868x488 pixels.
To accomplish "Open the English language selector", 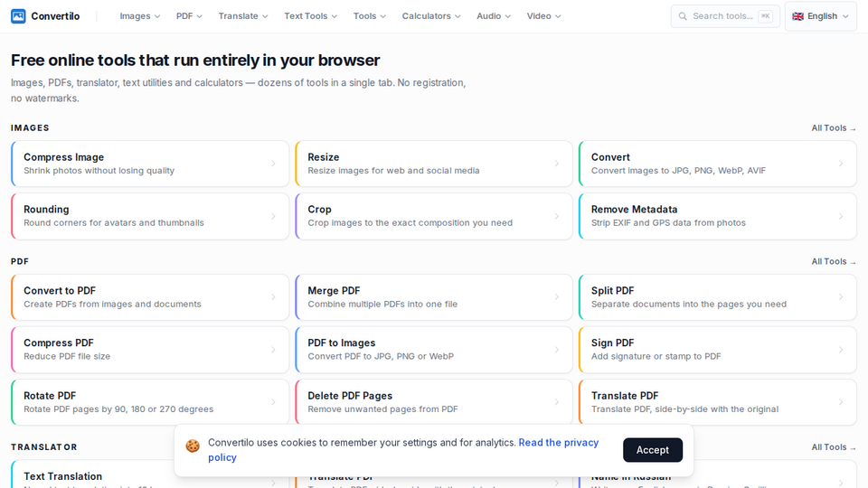I will (x=820, y=16).
